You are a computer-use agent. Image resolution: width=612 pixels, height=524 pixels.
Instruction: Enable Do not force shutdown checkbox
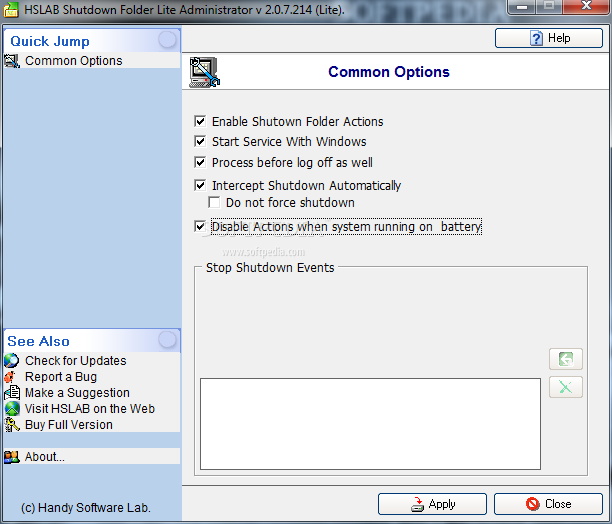coord(214,202)
